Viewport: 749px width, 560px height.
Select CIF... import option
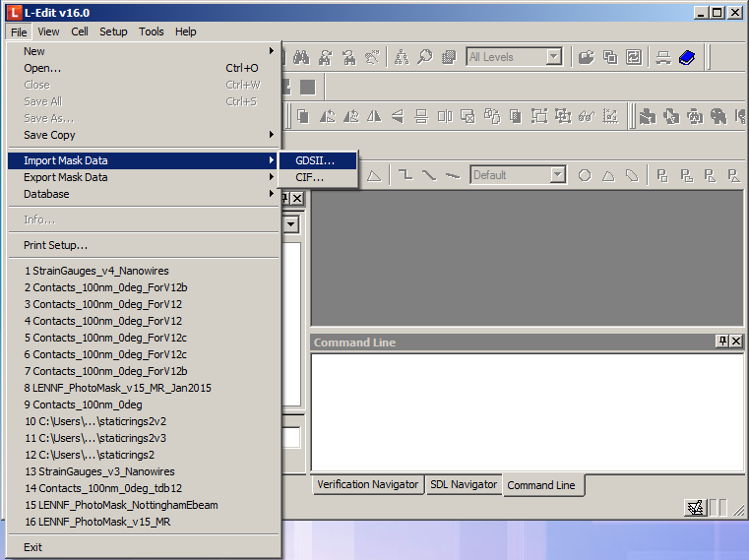309,177
